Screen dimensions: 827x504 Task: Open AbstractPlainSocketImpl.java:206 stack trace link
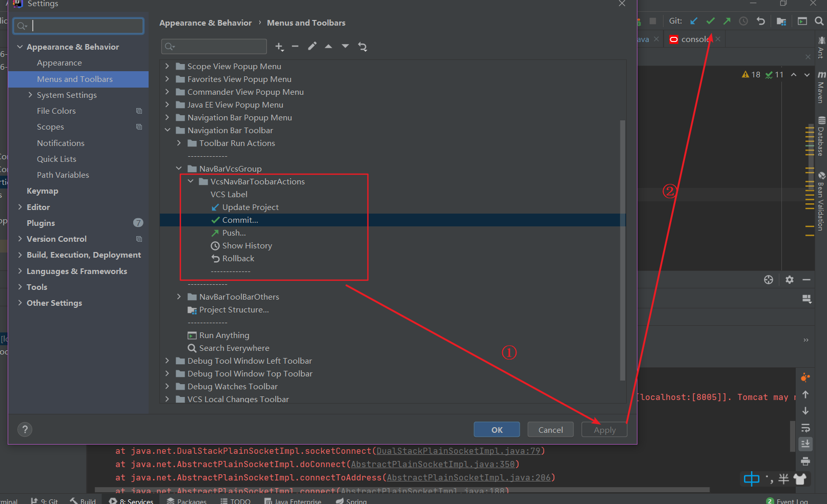click(469, 477)
